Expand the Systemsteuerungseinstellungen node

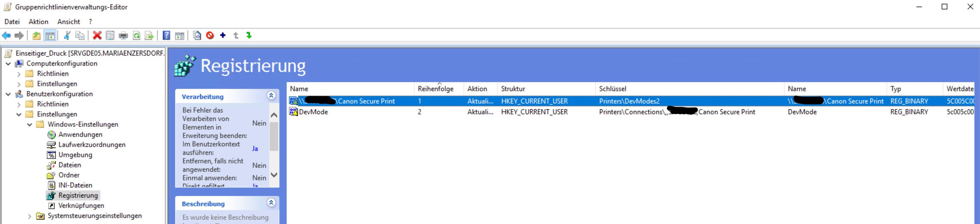tap(29, 216)
